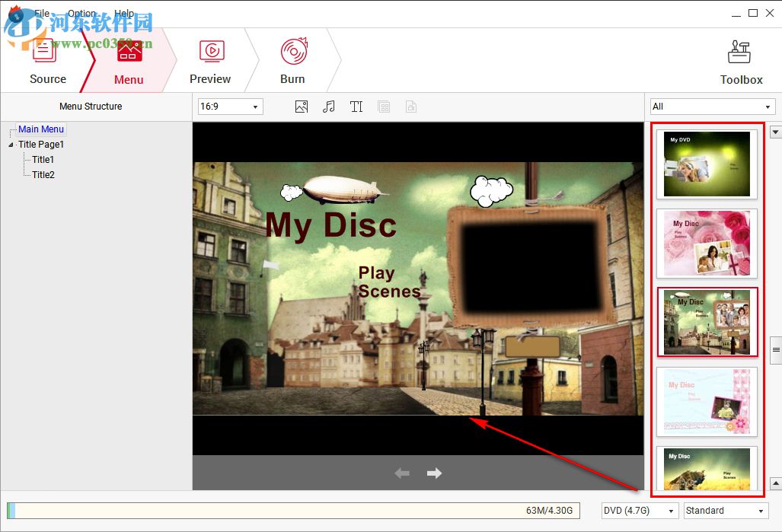Open the Toolbox panel icon

pyautogui.click(x=739, y=53)
